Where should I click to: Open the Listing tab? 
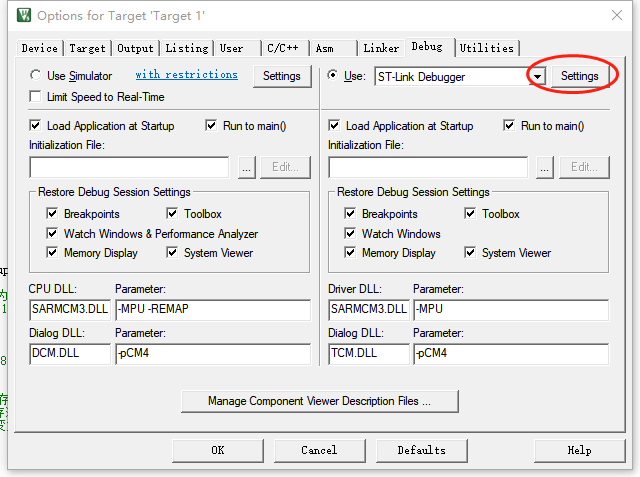click(187, 48)
